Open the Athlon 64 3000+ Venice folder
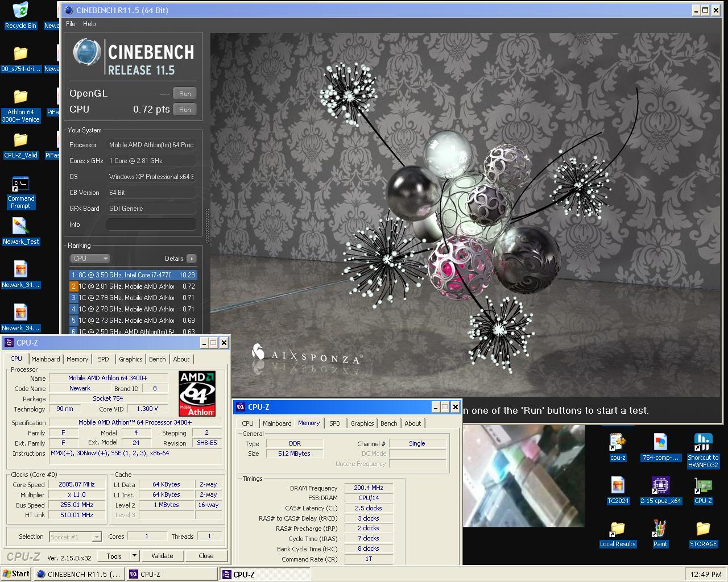 click(20, 106)
